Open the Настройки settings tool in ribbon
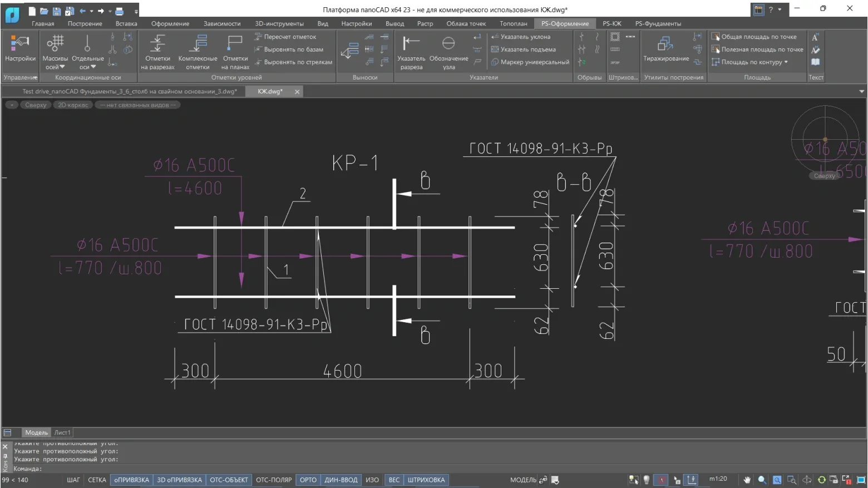The width and height of the screenshot is (868, 488). [x=20, y=48]
